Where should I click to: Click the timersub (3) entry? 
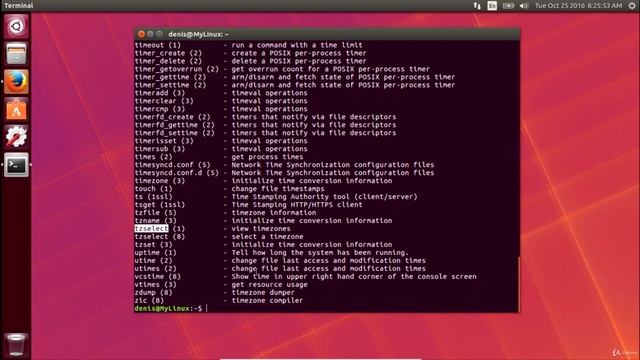click(x=160, y=149)
